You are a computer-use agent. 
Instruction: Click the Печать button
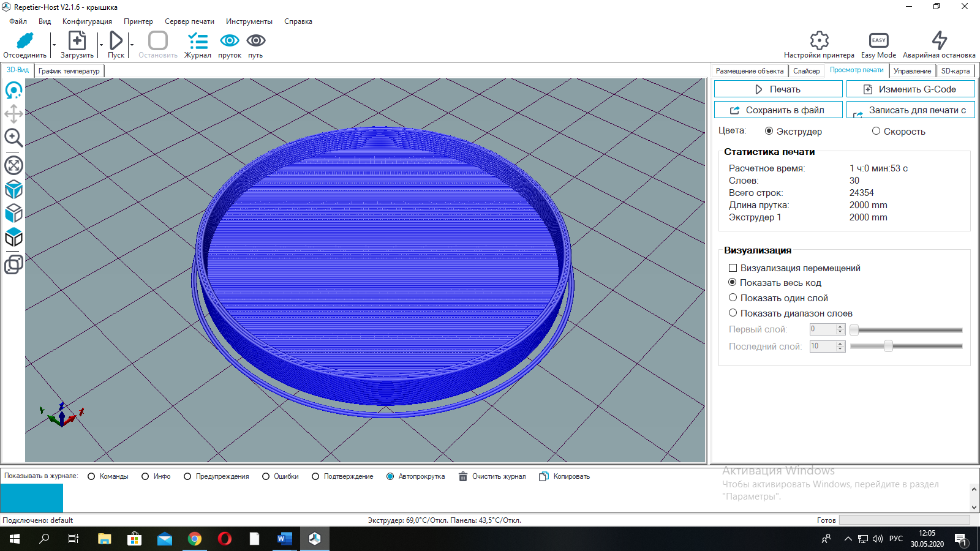(778, 89)
